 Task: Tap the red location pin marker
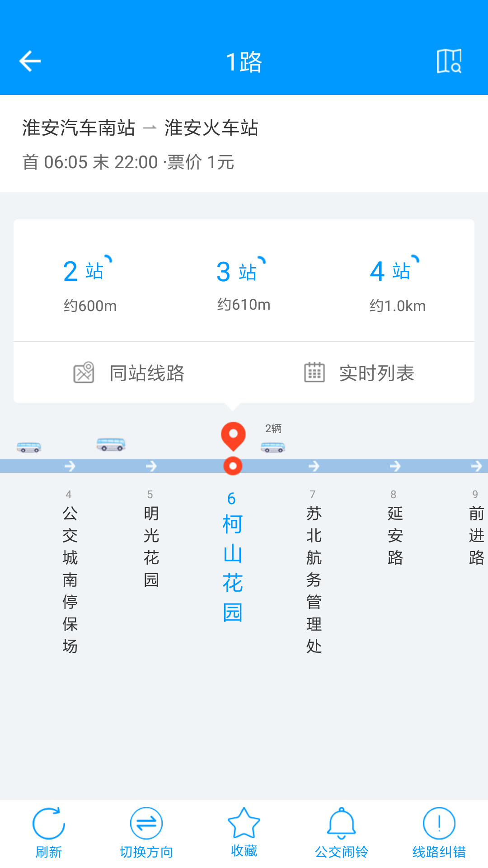(x=233, y=436)
